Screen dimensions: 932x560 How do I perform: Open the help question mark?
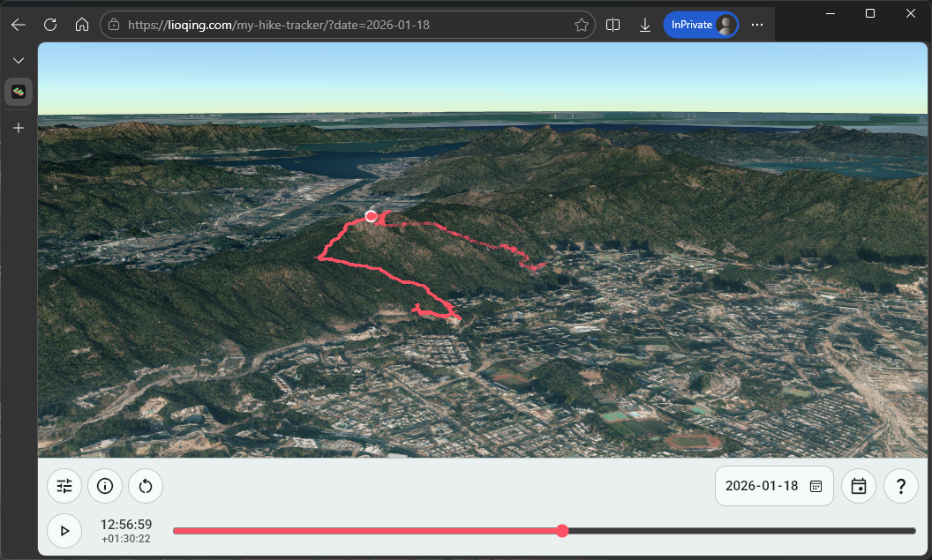click(x=900, y=486)
